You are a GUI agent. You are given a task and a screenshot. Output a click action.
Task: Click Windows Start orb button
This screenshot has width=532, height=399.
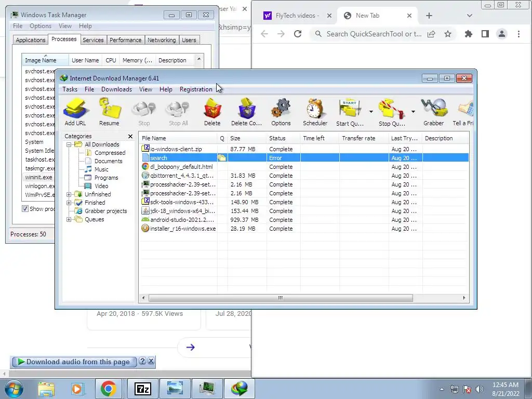click(x=14, y=389)
